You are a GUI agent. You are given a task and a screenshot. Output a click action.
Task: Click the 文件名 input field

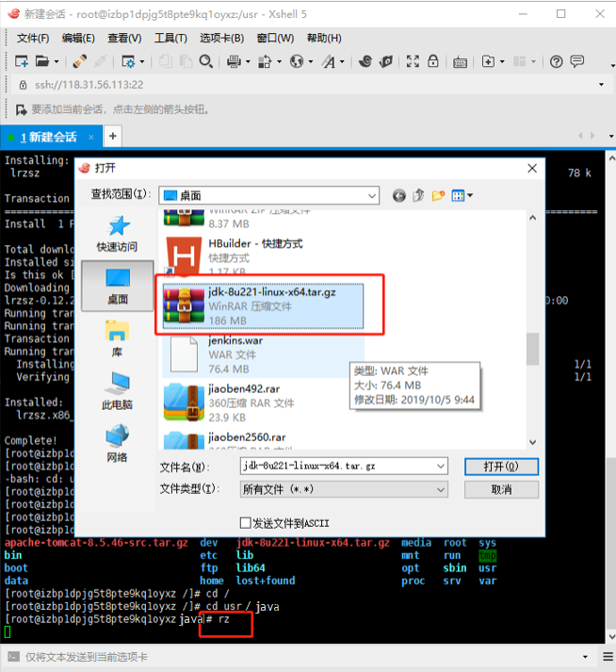344,467
